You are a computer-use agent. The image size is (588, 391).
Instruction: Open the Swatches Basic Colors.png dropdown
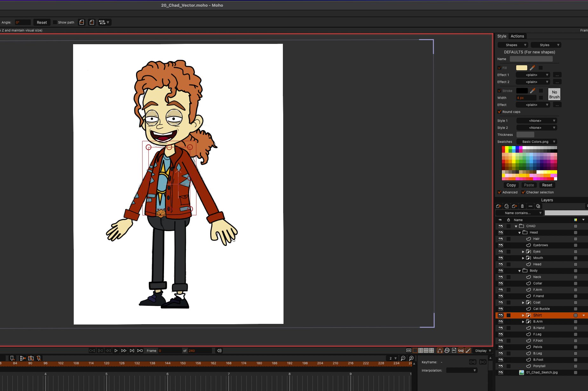(537, 142)
